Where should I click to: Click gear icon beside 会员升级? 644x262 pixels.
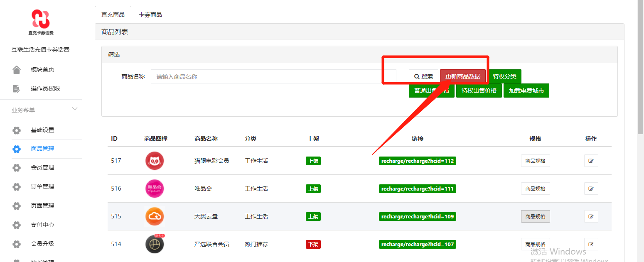coord(17,244)
